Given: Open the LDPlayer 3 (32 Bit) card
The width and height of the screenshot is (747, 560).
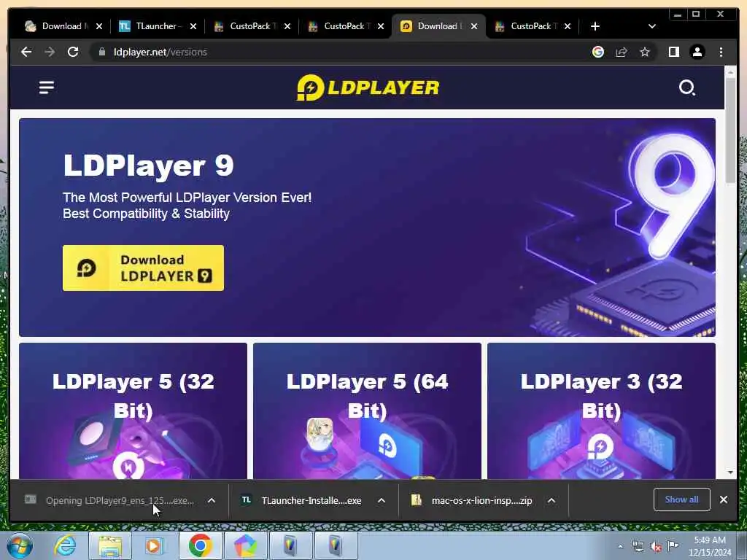Looking at the screenshot, I should pyautogui.click(x=601, y=411).
